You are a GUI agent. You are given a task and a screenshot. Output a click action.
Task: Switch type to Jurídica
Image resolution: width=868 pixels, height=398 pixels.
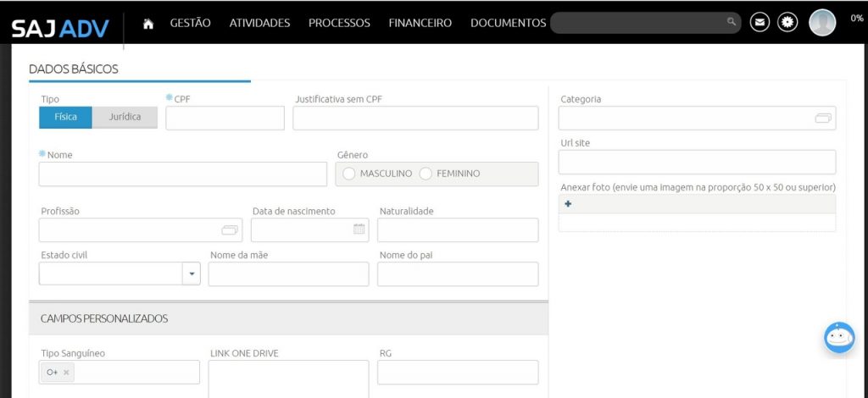point(125,117)
